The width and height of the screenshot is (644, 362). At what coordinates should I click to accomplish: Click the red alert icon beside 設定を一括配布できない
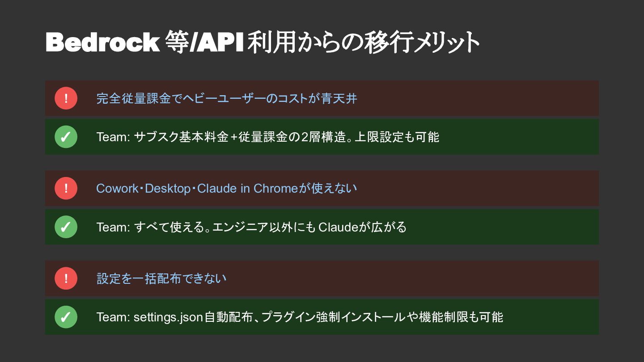tap(66, 278)
